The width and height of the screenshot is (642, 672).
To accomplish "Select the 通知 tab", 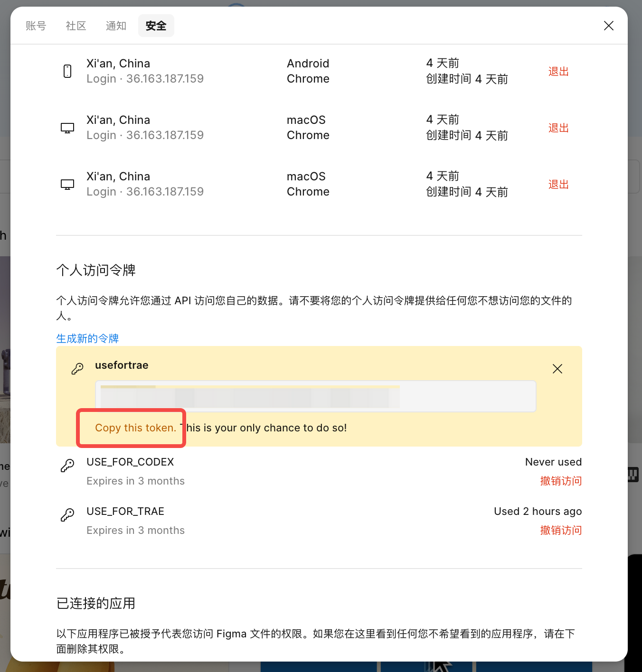I will click(116, 26).
